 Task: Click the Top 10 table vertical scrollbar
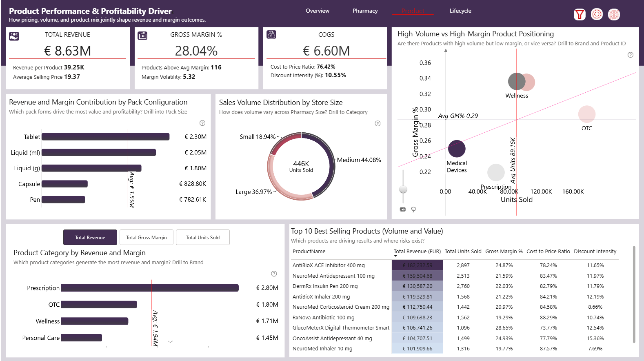pos(634,294)
